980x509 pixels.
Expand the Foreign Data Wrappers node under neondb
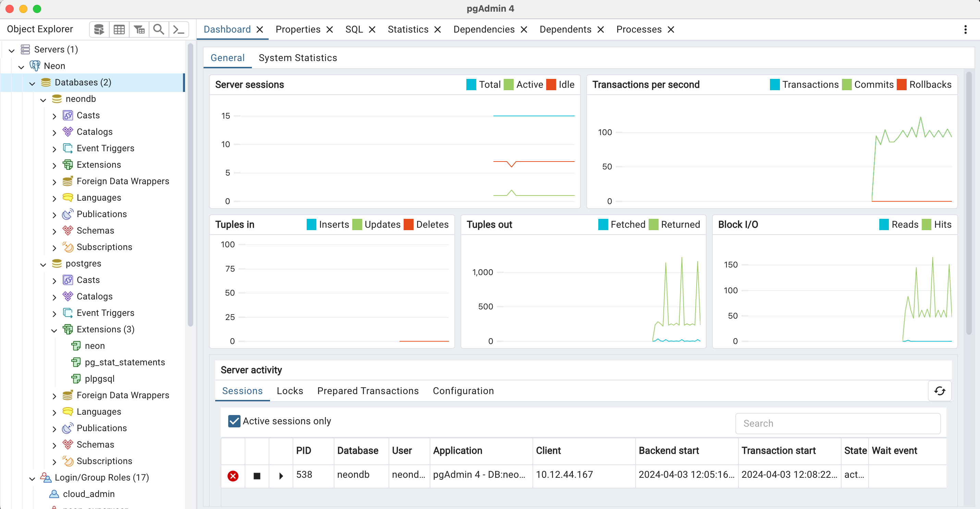(54, 181)
